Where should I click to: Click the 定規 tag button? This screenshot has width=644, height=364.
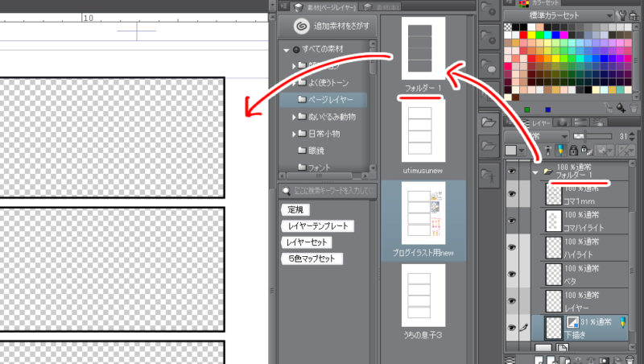point(295,209)
